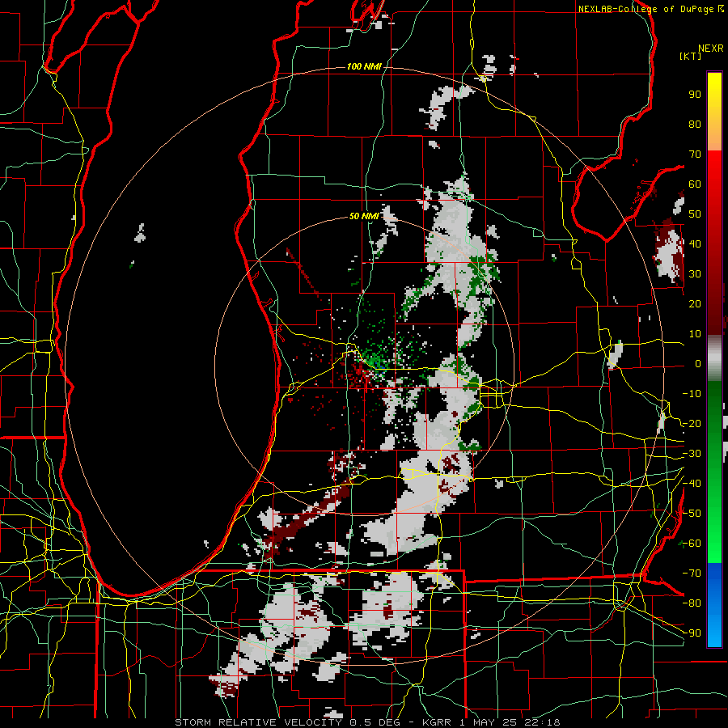Click the 80 value on the velocity scale
Screen dimensions: 728x728
695,125
